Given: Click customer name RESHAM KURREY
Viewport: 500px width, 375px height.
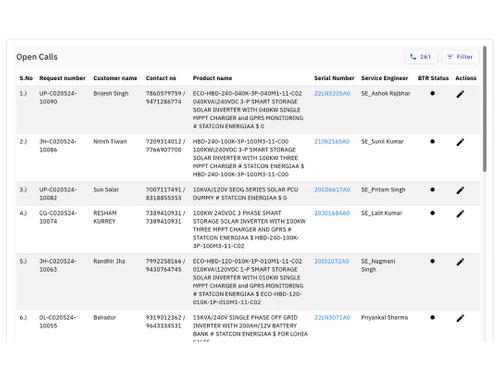Looking at the screenshot, I should coord(105,217).
